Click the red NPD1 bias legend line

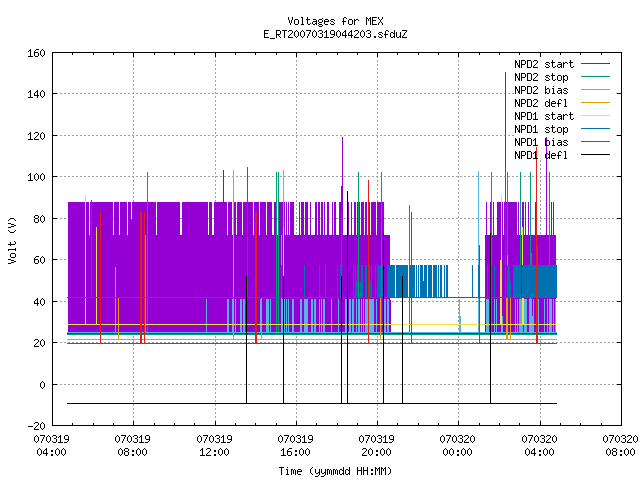pos(595,142)
